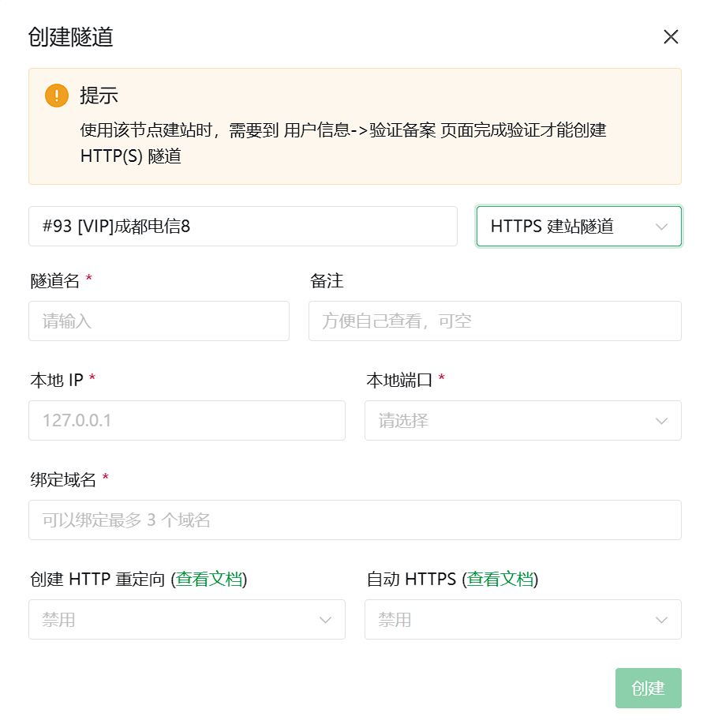Open the HTTPS 建站隧道 tunnel type dropdown
Image resolution: width=707 pixels, height=728 pixels.
(x=578, y=227)
